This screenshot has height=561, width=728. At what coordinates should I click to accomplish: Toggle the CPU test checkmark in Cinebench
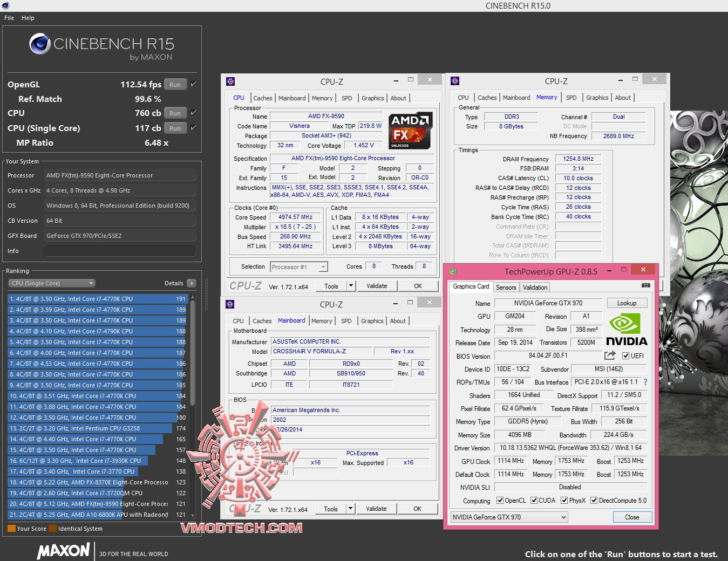point(193,113)
